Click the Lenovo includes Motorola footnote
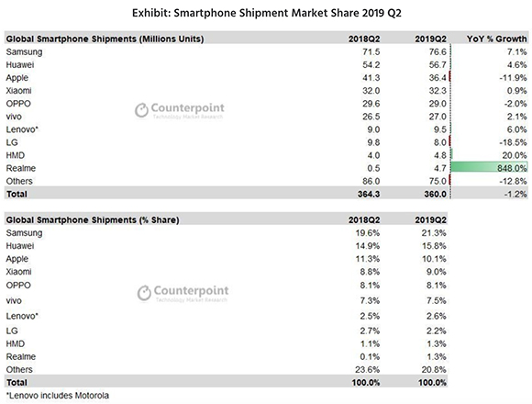The width and height of the screenshot is (532, 404). coord(58,396)
